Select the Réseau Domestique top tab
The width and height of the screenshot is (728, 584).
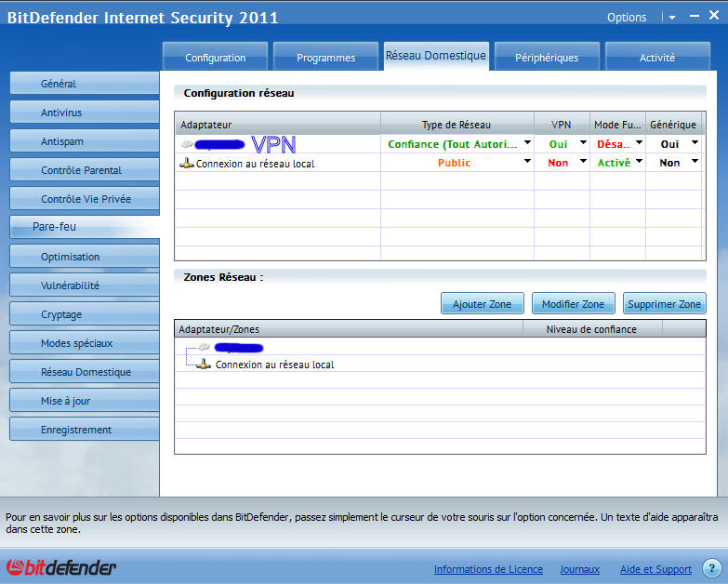tap(436, 56)
